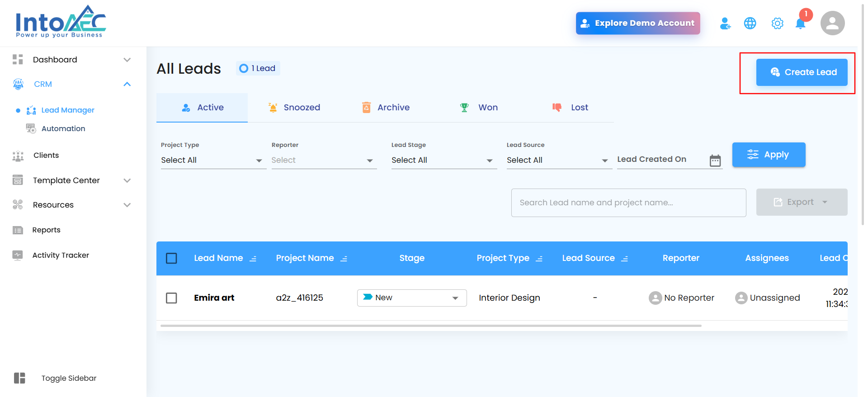Switch to the Snoozed tab
The image size is (868, 397).
coord(294,108)
